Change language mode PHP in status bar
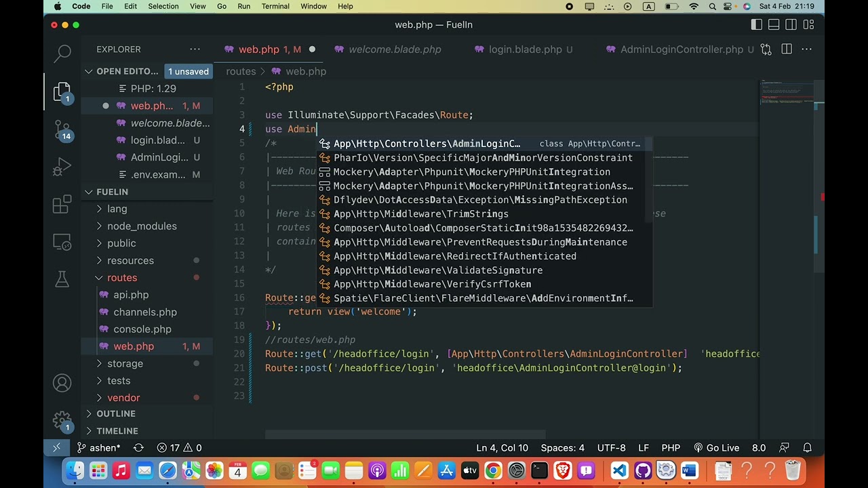Screen dimensions: 868x488 671,447
